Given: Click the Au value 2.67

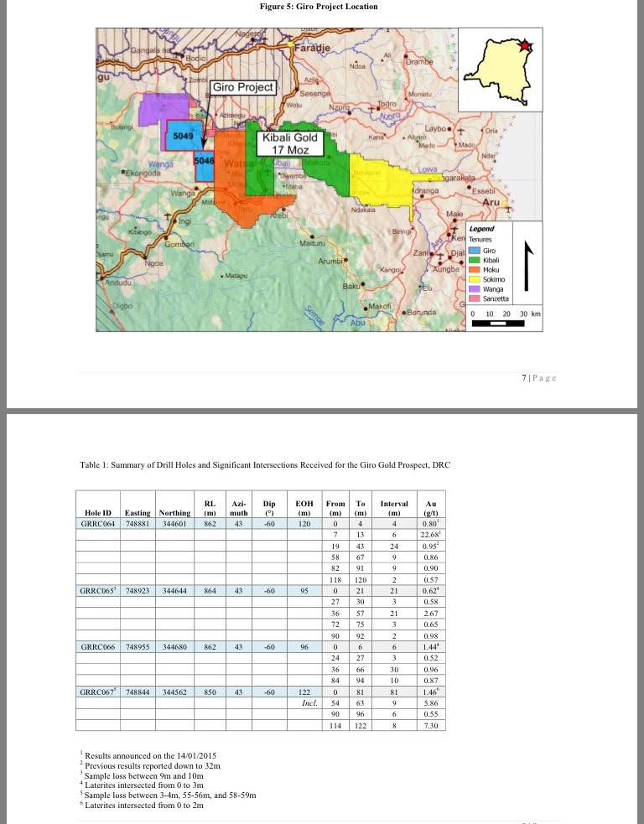Looking at the screenshot, I should tap(430, 614).
